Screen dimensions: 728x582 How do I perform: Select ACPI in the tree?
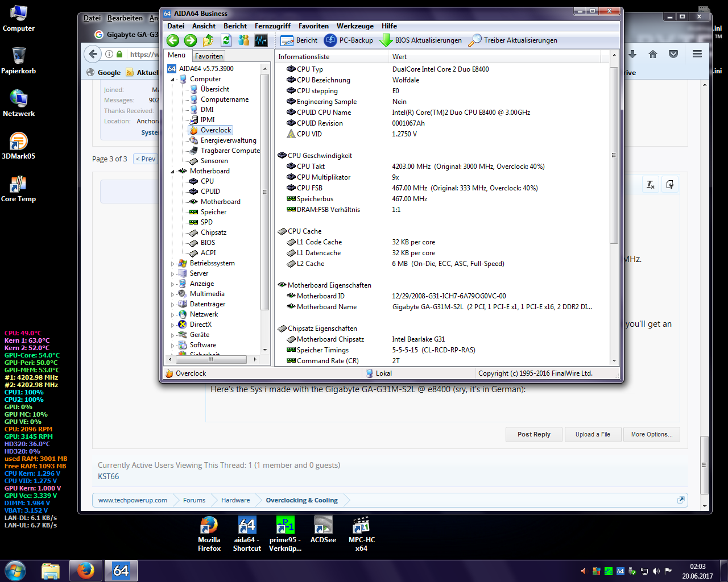point(208,253)
